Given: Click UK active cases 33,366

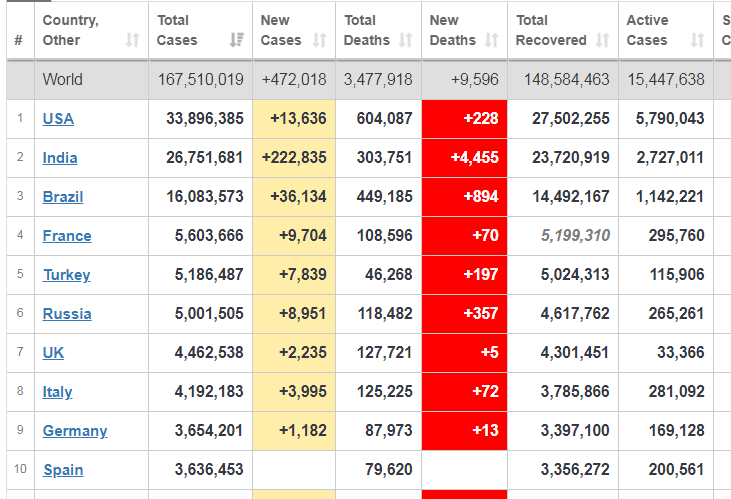Looking at the screenshot, I should tap(681, 353).
